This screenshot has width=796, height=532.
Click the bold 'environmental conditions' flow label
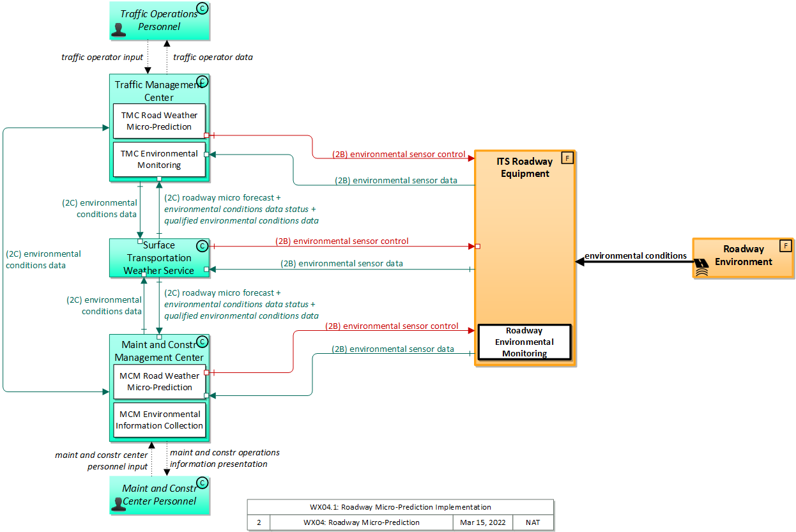635,255
